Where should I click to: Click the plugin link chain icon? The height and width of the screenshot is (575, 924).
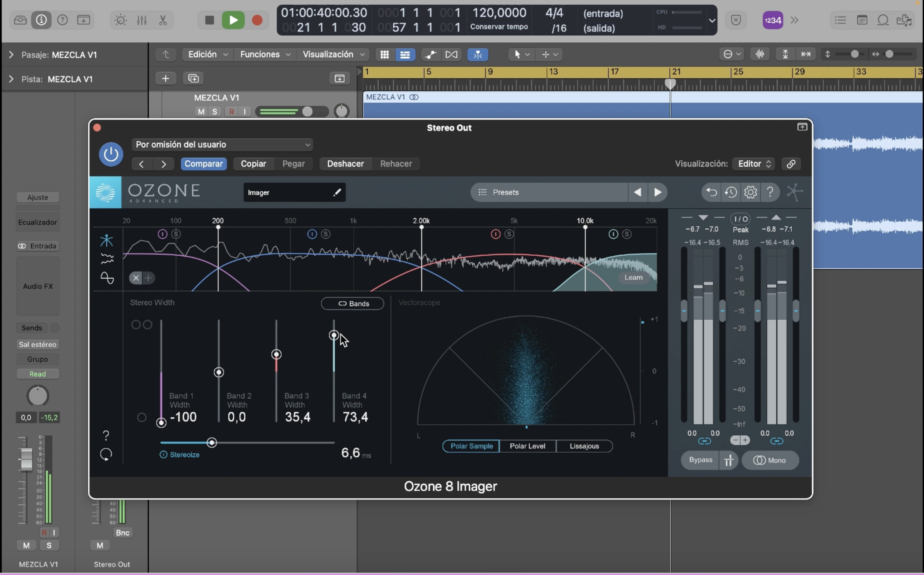[x=791, y=164]
